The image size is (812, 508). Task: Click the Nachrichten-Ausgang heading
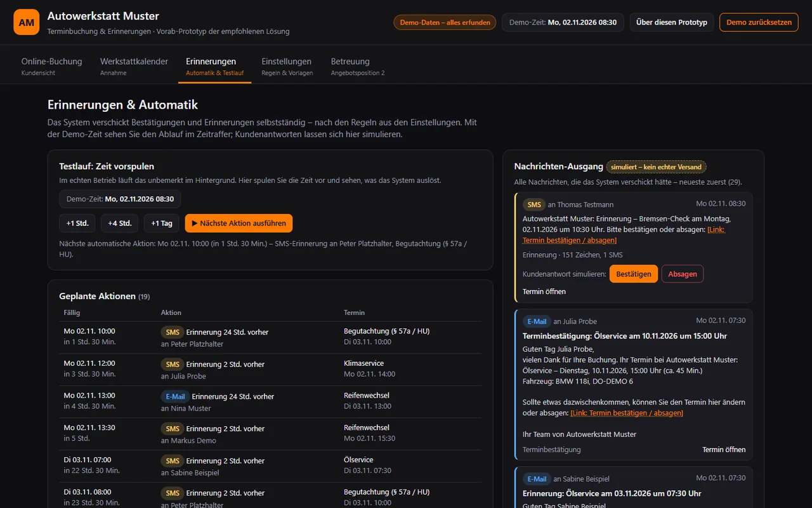coord(558,166)
